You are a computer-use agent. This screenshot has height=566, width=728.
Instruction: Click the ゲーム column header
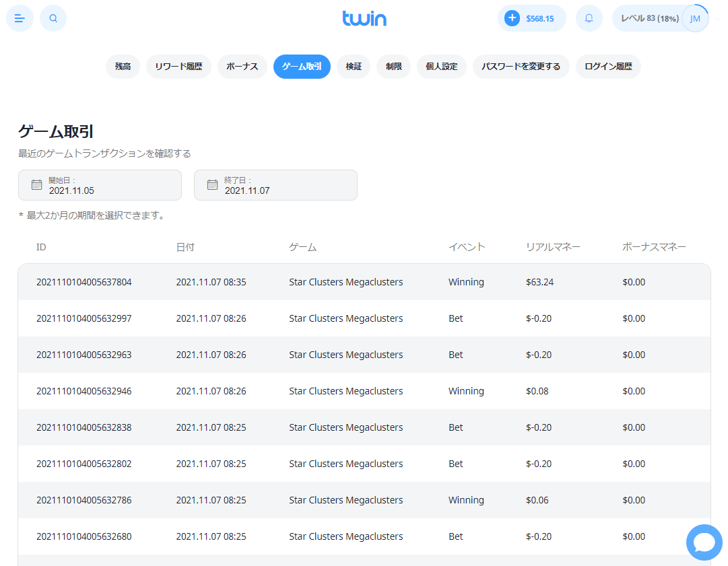302,247
